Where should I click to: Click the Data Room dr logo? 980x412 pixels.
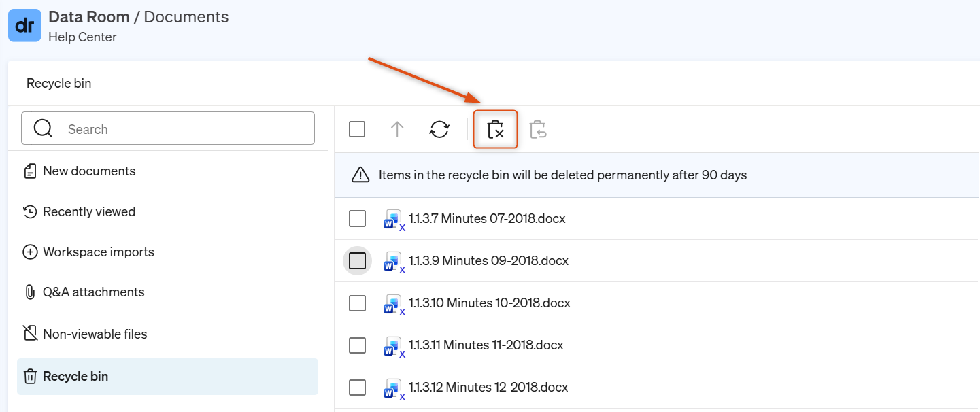tap(24, 26)
